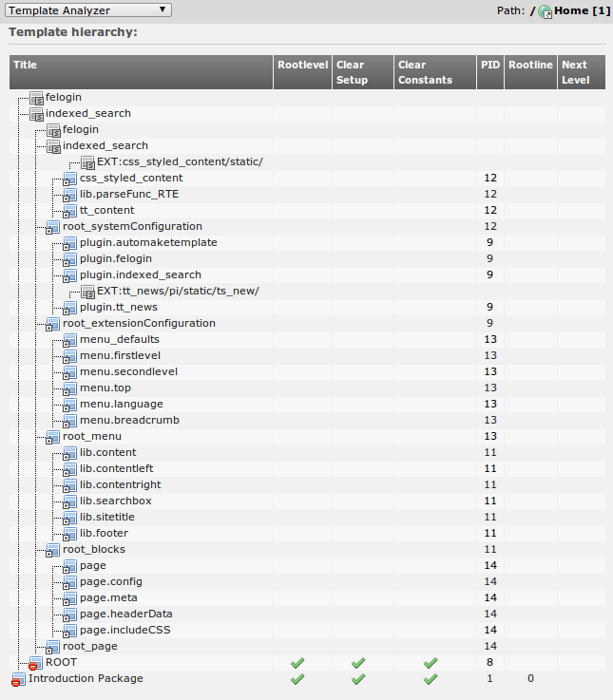Open the menu.breadcrumb template link
Viewport: 613px width, 700px height.
(x=129, y=420)
